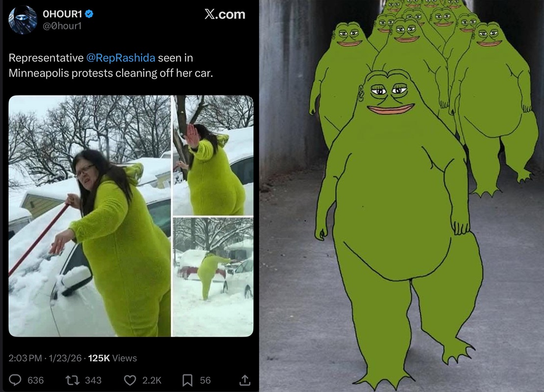Click the repost arrows icon
This screenshot has height=392, width=544.
(72, 380)
